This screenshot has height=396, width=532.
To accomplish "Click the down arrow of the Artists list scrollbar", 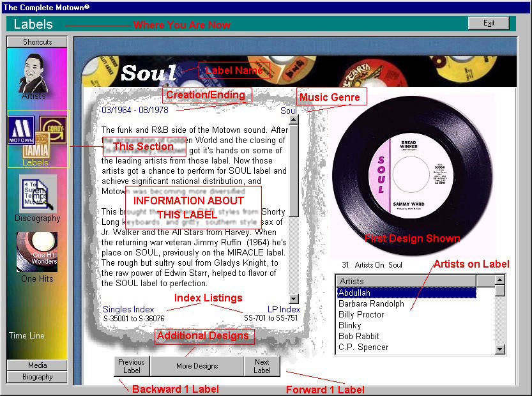I will coord(500,349).
